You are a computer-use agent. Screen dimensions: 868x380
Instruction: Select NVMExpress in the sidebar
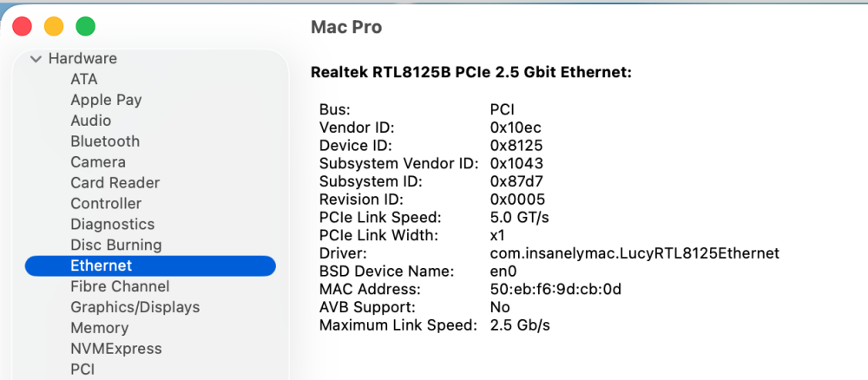[116, 349]
